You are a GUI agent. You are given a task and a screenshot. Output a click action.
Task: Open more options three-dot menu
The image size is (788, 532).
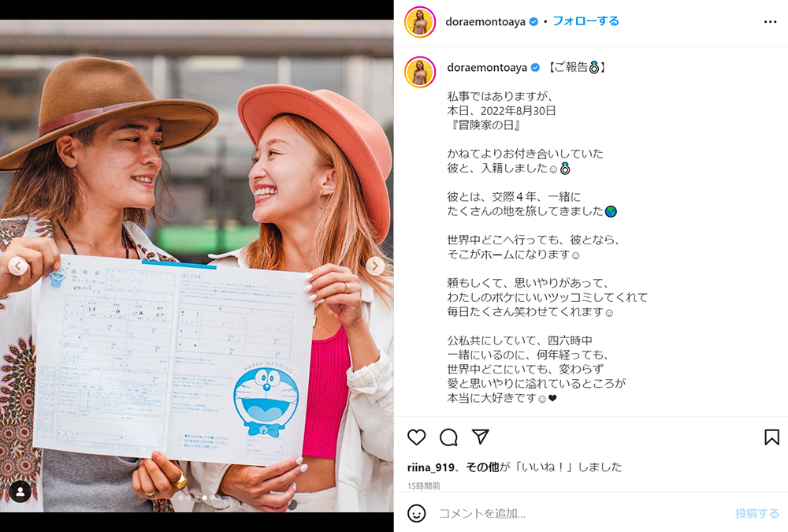coord(770,21)
